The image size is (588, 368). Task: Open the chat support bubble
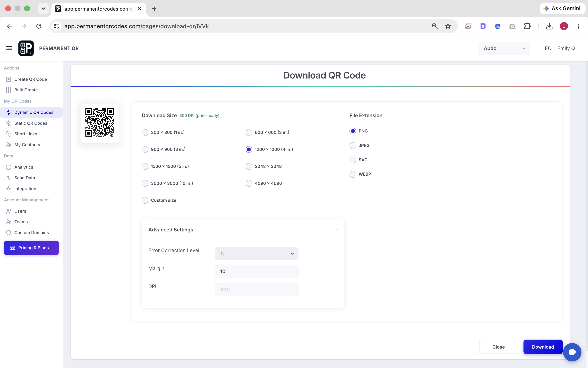572,352
